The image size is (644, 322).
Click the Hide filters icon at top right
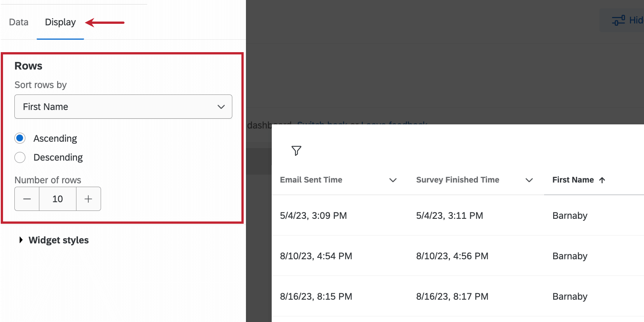point(619,20)
